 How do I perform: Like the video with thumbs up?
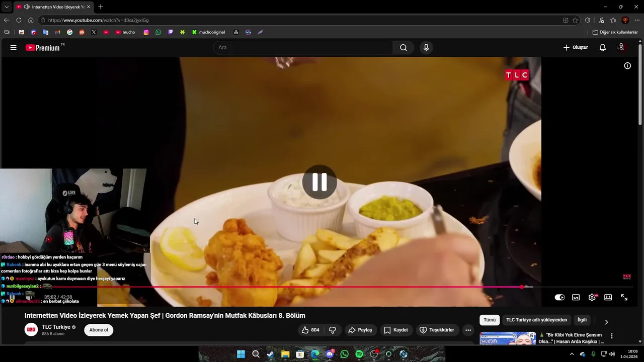tap(310, 330)
